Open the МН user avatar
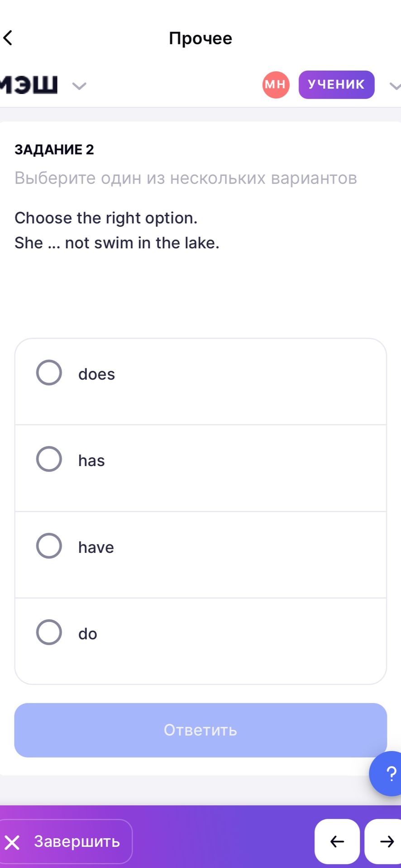 click(x=276, y=85)
